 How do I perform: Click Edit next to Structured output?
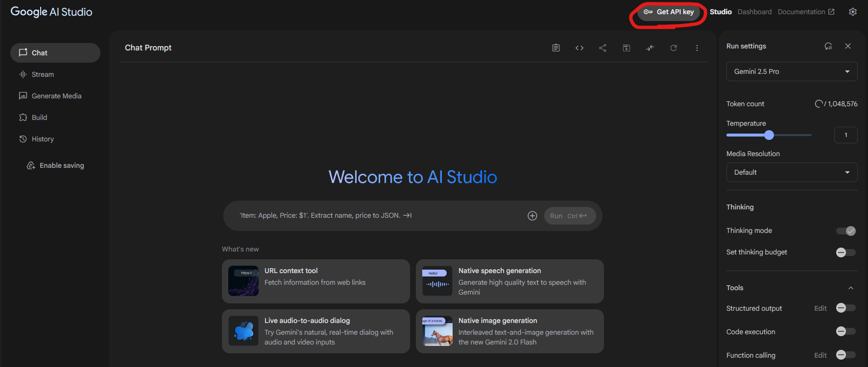coord(820,308)
